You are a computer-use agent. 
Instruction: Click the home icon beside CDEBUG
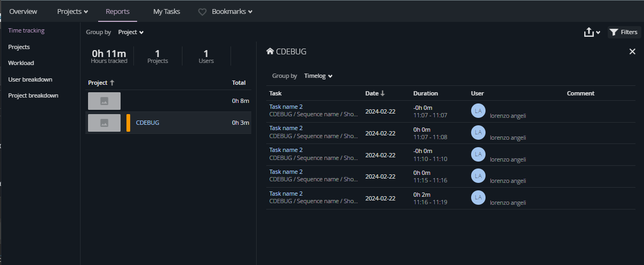point(270,52)
